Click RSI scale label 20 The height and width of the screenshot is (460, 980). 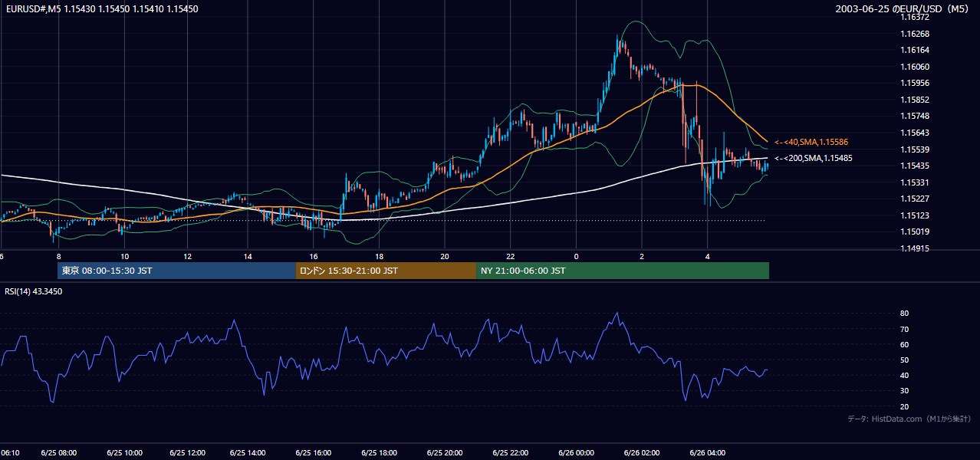905,406
